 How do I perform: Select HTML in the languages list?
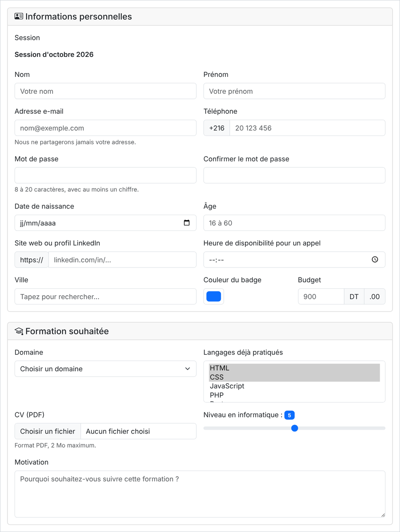pyautogui.click(x=294, y=368)
